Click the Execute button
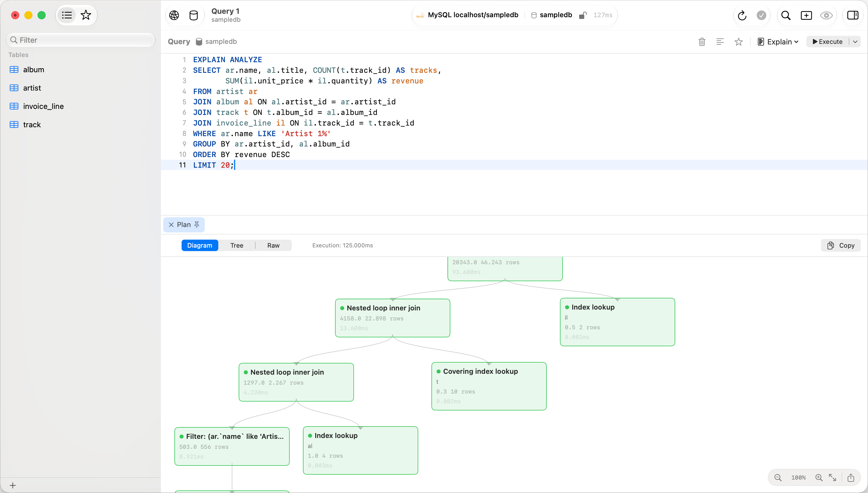This screenshot has height=493, width=868. coord(827,42)
